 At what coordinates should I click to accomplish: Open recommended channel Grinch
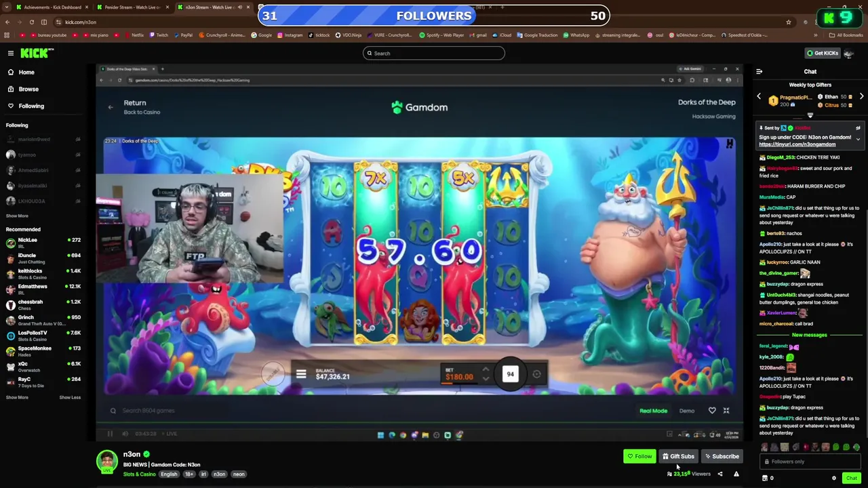tap(43, 320)
